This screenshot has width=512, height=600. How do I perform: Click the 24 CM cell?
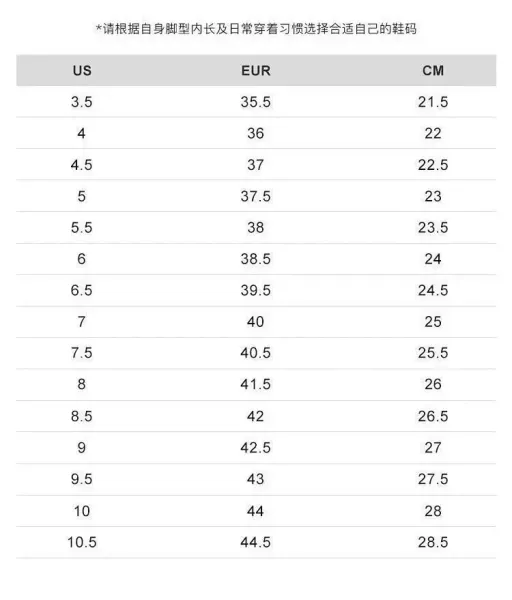[433, 259]
